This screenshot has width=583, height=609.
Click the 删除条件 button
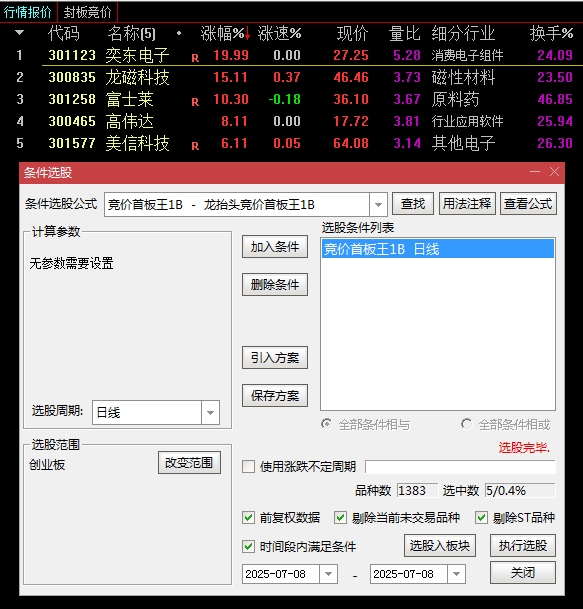pyautogui.click(x=275, y=285)
